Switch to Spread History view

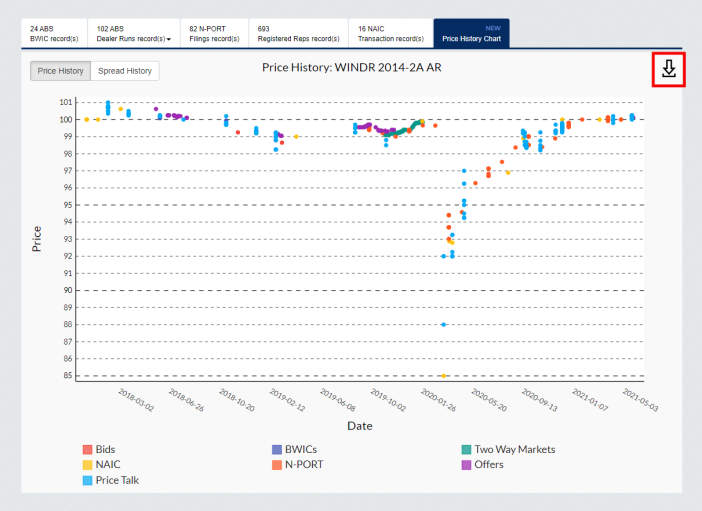click(x=125, y=71)
